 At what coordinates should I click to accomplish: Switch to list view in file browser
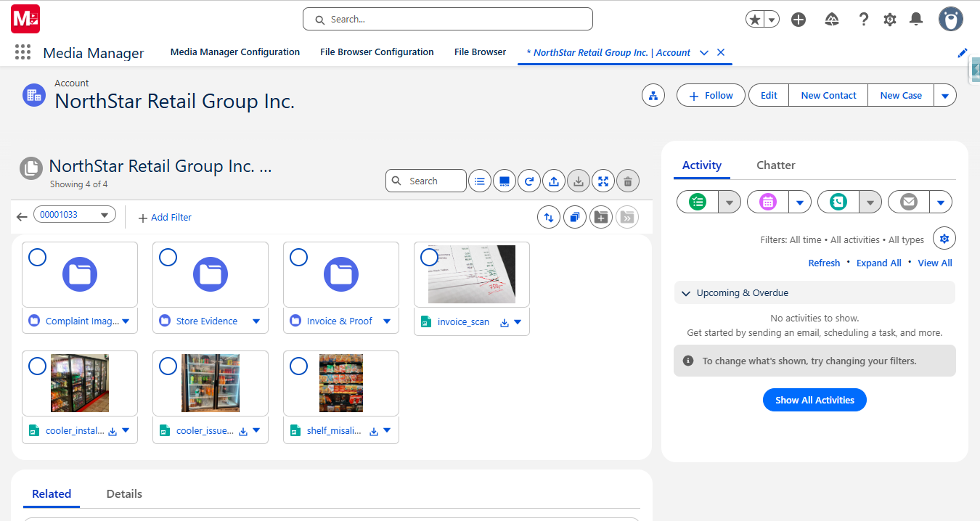(480, 181)
